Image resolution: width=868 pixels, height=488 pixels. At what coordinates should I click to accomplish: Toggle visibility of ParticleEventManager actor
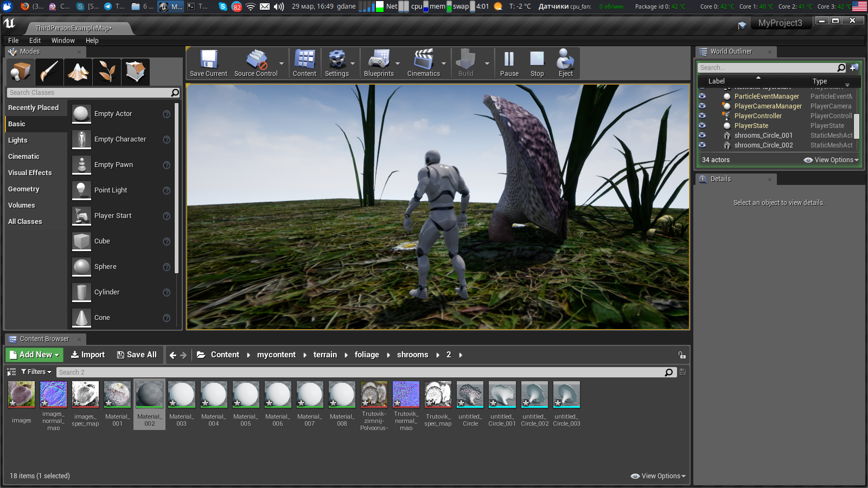[702, 97]
